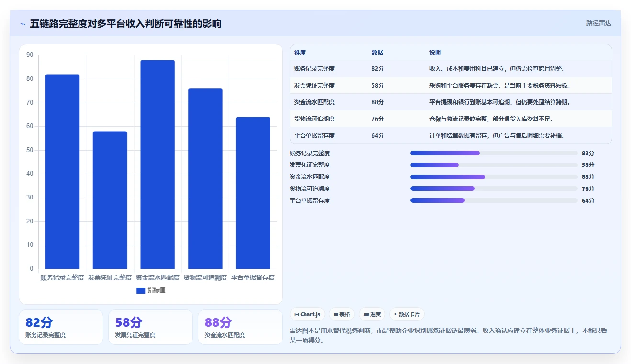
Task: Click the 表格 chip
Action: [342, 314]
